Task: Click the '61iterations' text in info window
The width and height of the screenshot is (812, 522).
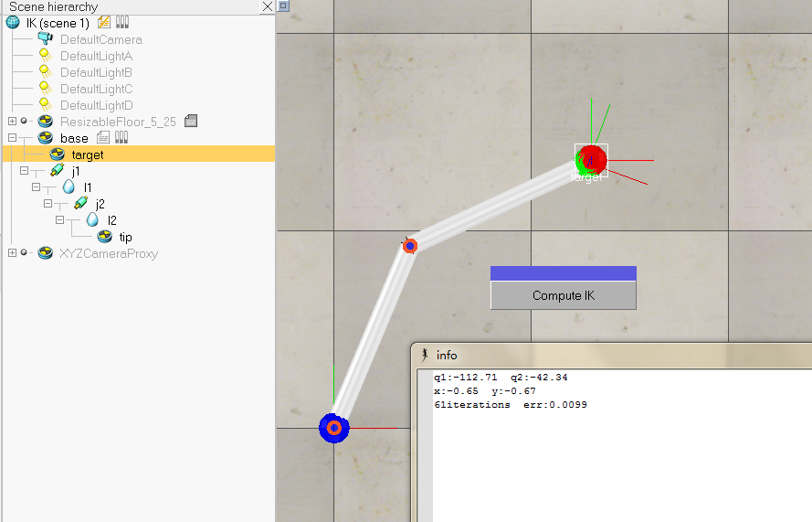Action: (472, 404)
